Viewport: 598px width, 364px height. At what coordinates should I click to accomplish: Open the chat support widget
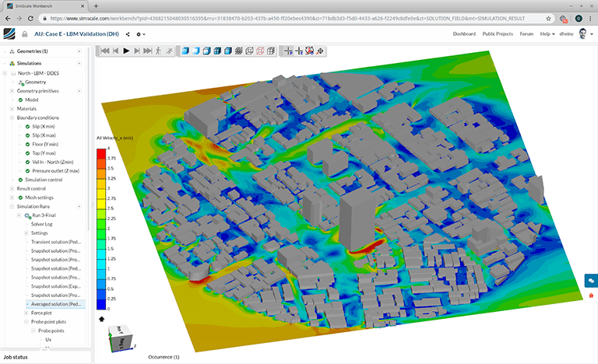point(591,280)
